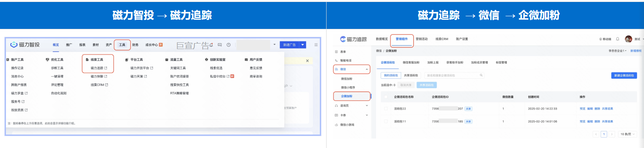Click external-link icon next to 服务号
Screen dimensions: 644x148
23,102
